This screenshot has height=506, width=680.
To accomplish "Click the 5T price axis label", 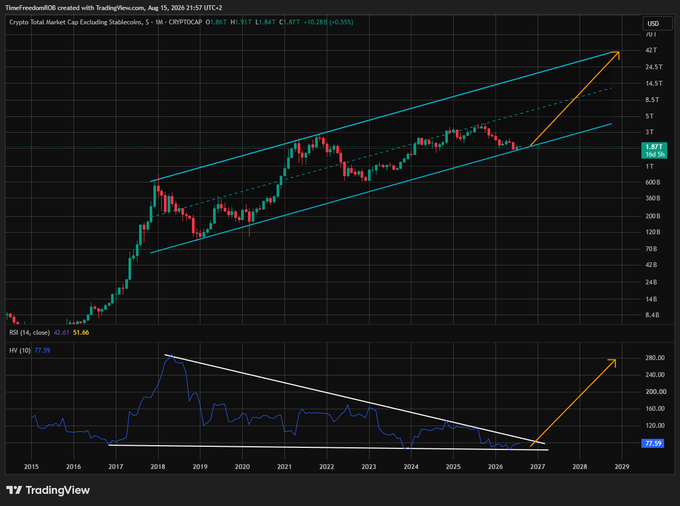I will point(649,116).
